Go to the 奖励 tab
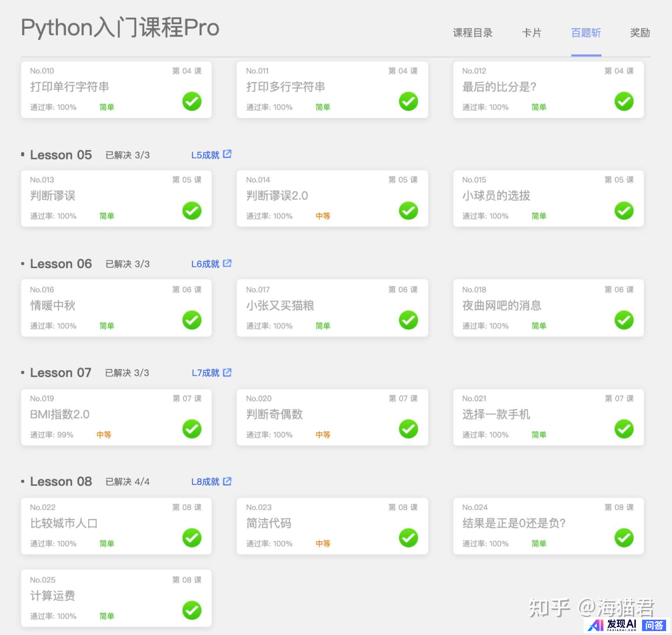Viewport: 672px width, 635px height. 640,33
